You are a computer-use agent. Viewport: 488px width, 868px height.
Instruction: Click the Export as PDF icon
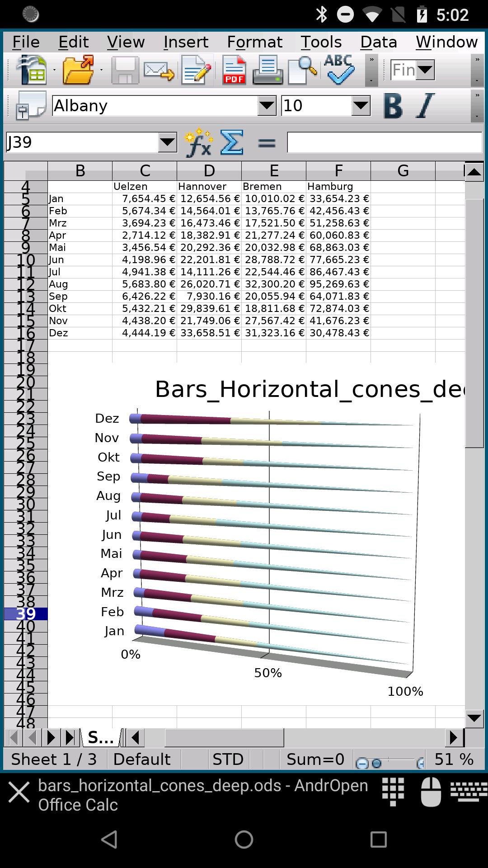[x=234, y=70]
